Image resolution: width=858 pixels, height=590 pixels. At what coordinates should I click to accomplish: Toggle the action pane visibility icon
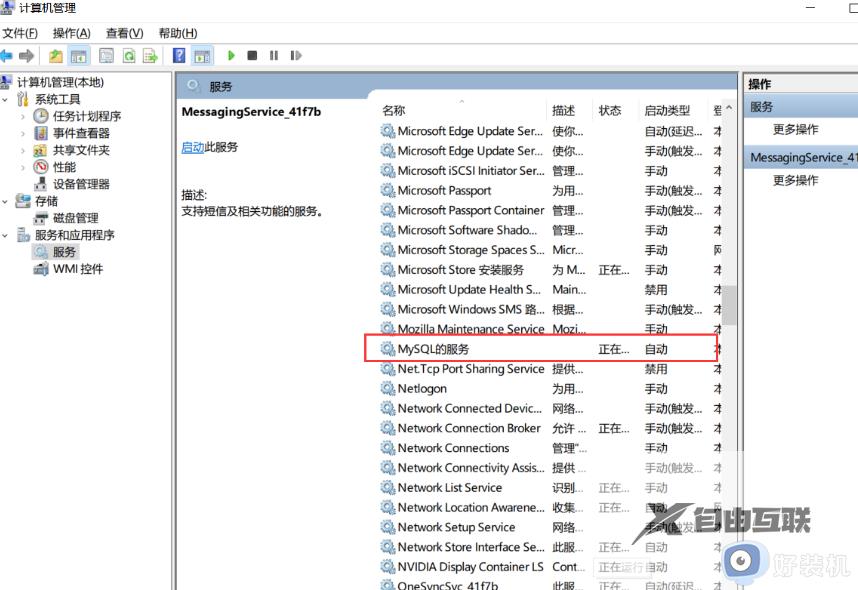[200, 55]
